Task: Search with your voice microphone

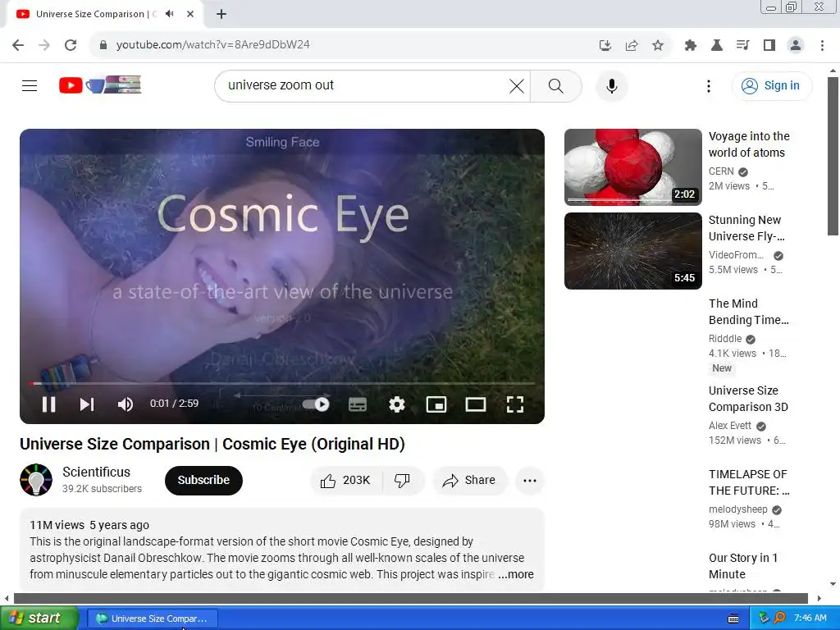Action: coord(611,85)
